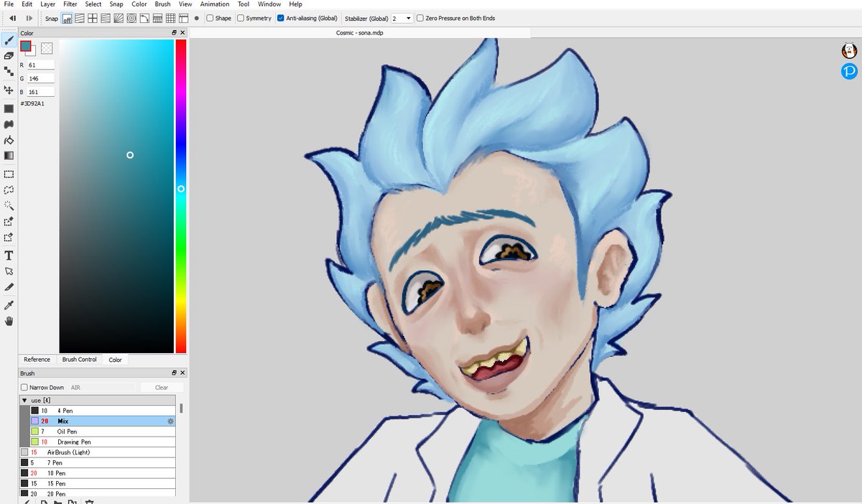Select the Fill rectangle shape tool
The width and height of the screenshot is (862, 504).
tap(9, 108)
